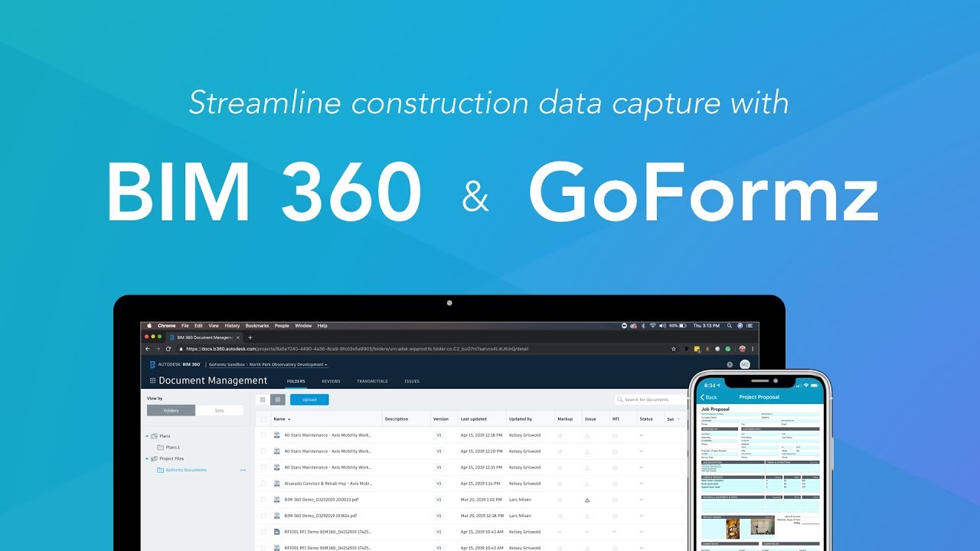Image resolution: width=980 pixels, height=551 pixels.
Task: Open the V1 version menu for BIM 360 Demo_03292019
Action: point(439,516)
